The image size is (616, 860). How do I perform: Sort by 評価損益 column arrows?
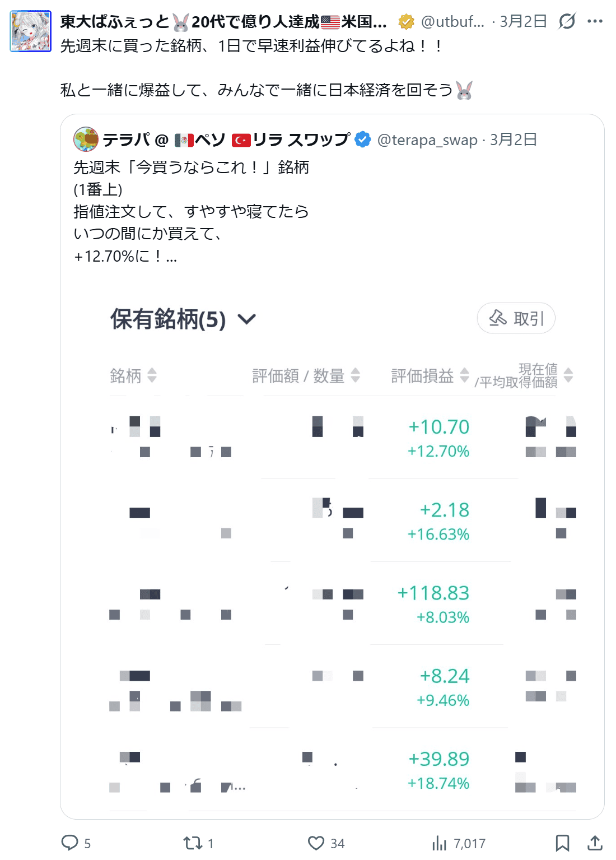464,375
